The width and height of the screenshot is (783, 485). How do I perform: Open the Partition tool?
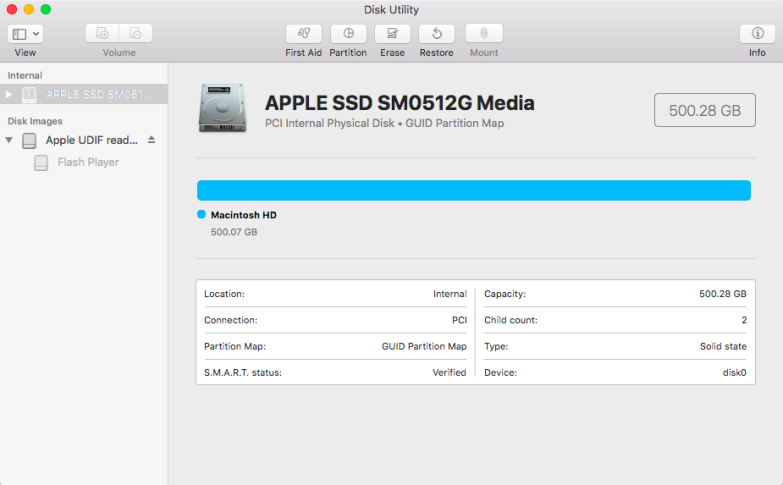(348, 33)
